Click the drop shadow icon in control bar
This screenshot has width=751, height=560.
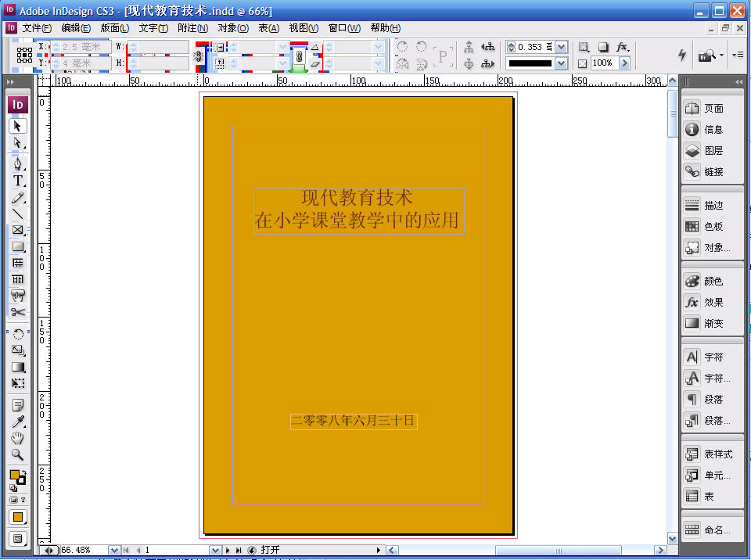[603, 47]
